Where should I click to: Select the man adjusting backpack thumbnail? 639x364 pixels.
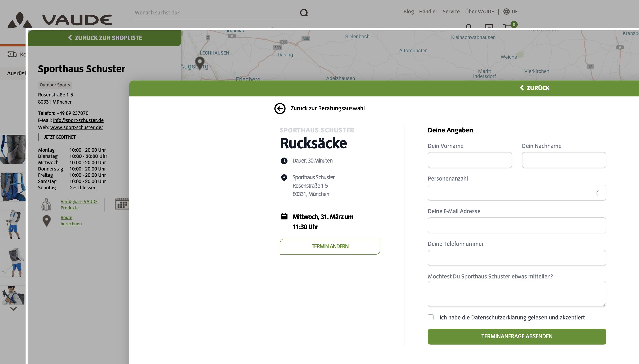coord(13,295)
